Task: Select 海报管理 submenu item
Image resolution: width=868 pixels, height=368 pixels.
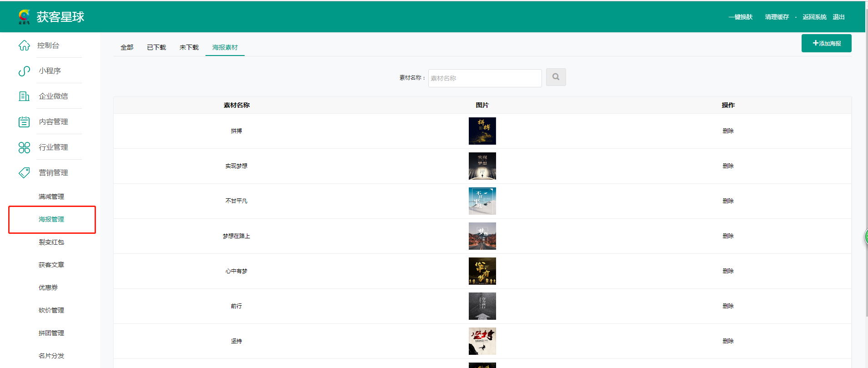Action: (51, 219)
